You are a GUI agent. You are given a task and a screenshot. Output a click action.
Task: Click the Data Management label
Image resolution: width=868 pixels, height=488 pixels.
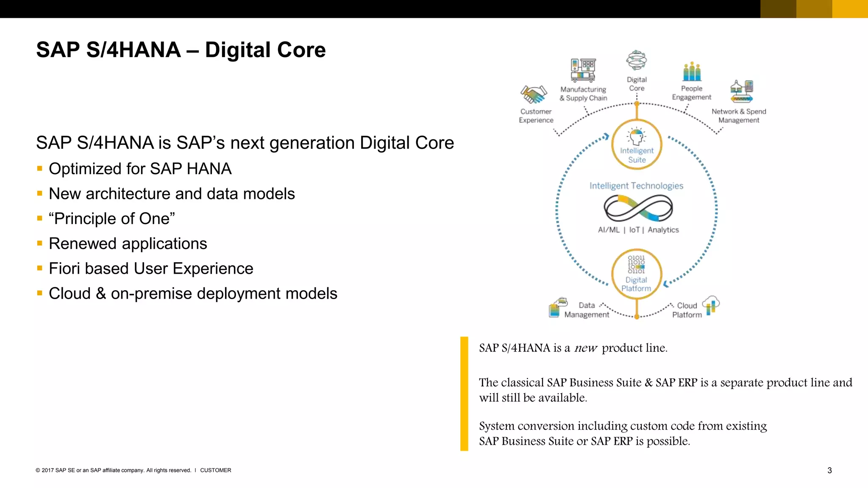[x=587, y=310]
